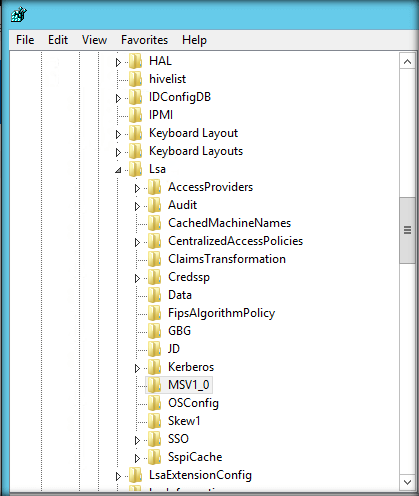Expand the HAL key
The image size is (419, 496).
(x=118, y=62)
